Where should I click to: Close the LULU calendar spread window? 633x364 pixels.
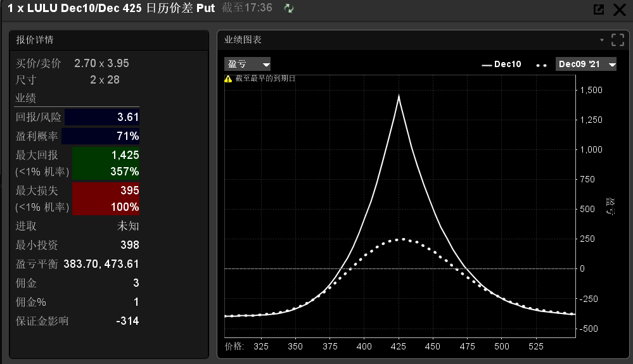point(619,9)
